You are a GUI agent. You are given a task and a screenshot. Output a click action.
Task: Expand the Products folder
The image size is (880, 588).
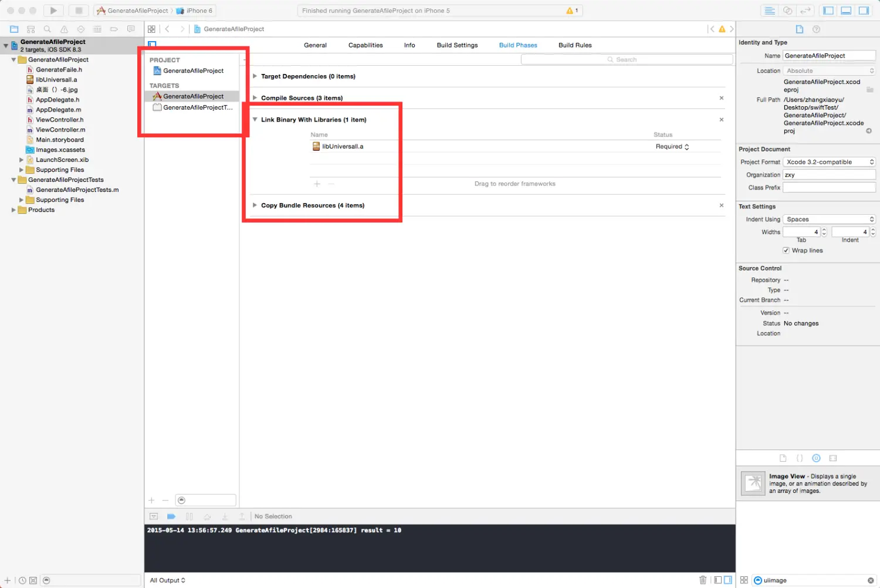13,210
